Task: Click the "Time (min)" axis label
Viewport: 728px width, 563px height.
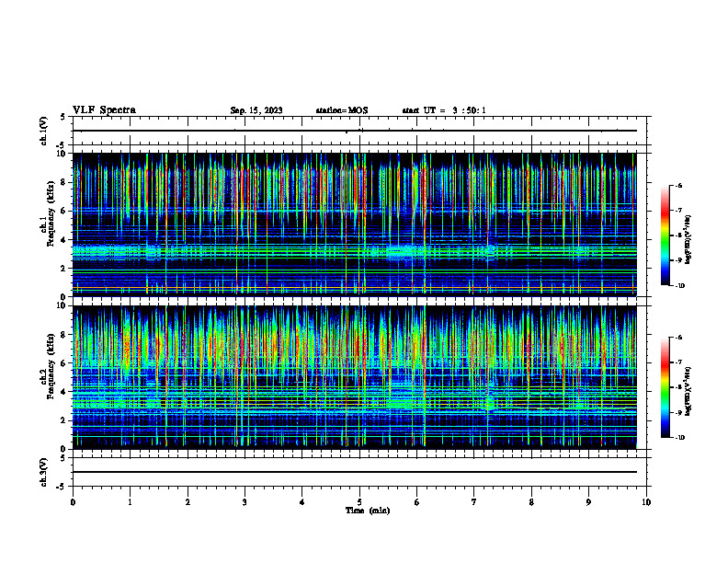Action: click(x=368, y=511)
